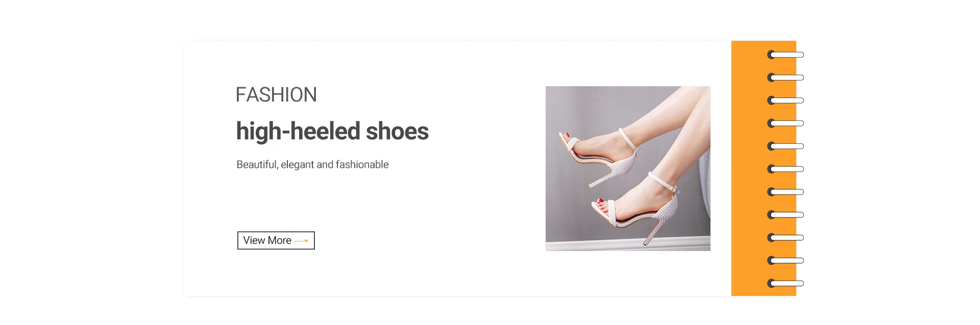This screenshot has height=325, width=980.
Task: Click the FASHION category heading
Action: 276,95
